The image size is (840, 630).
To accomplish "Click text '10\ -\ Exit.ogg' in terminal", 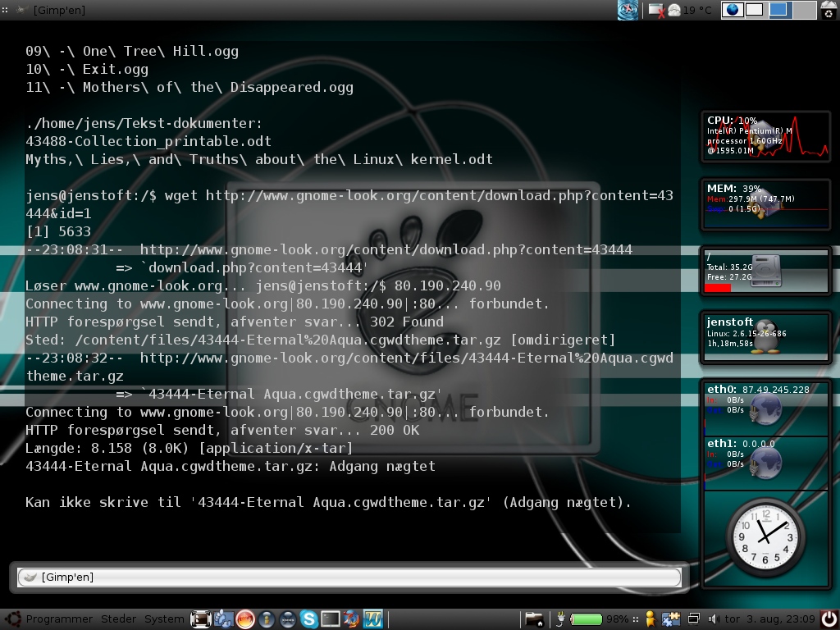I will (87, 69).
